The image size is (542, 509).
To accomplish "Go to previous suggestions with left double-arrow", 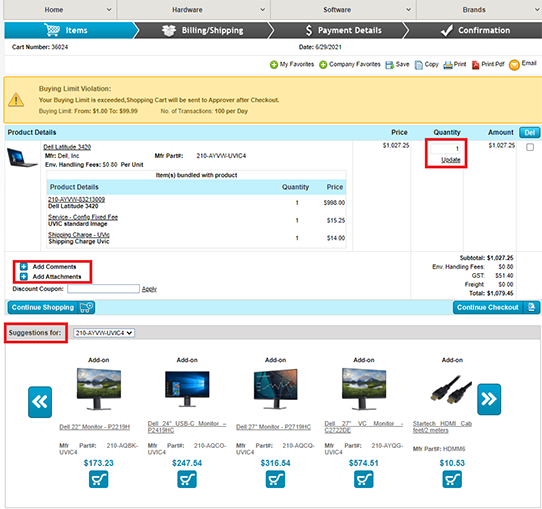I will (x=40, y=402).
